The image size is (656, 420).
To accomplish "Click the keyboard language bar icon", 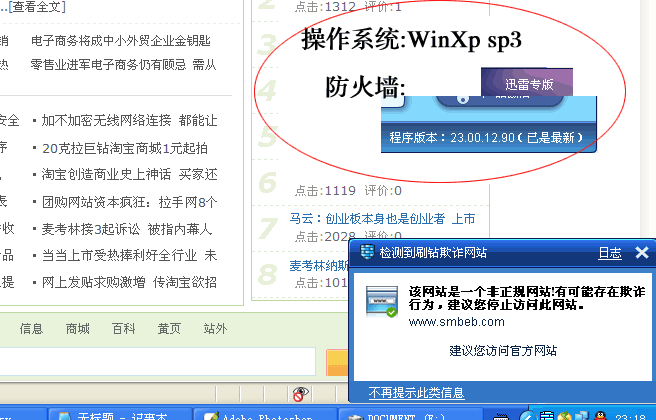I will (501, 417).
